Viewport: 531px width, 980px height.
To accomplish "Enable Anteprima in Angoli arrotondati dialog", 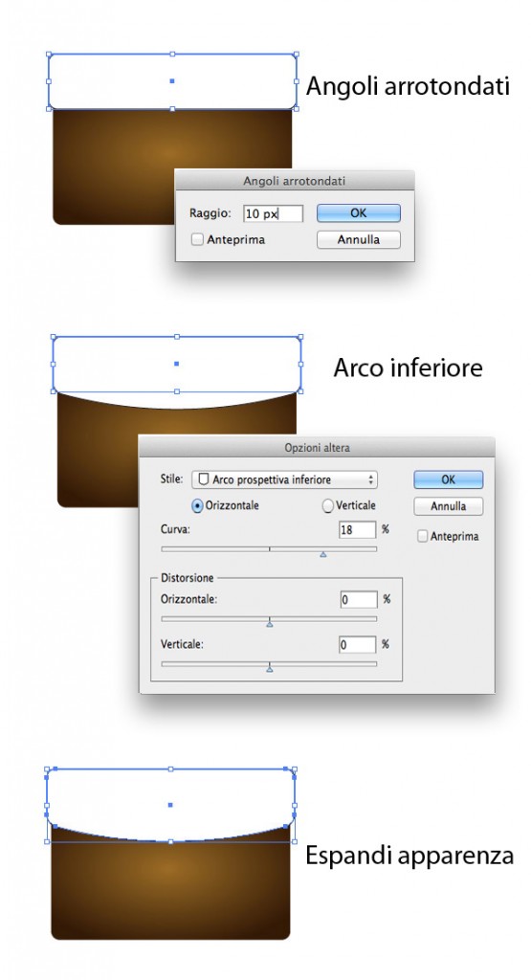I will coord(197,239).
